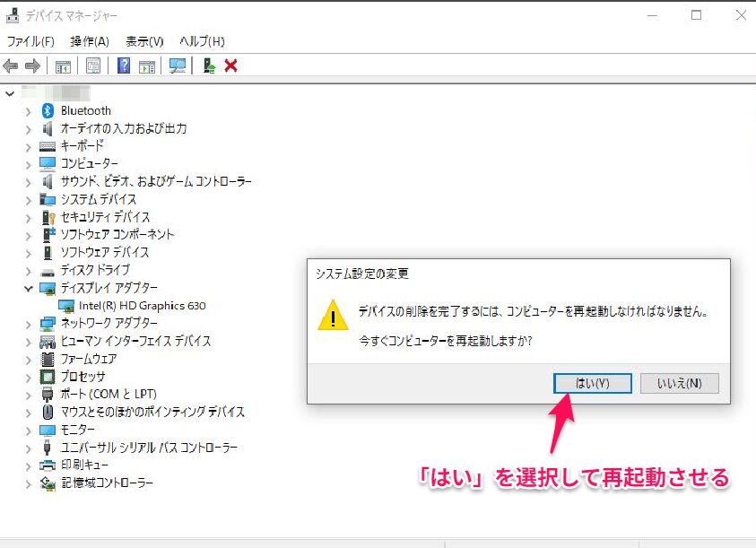Click the 印刷キュー printer icon
756x548 pixels.
48,465
